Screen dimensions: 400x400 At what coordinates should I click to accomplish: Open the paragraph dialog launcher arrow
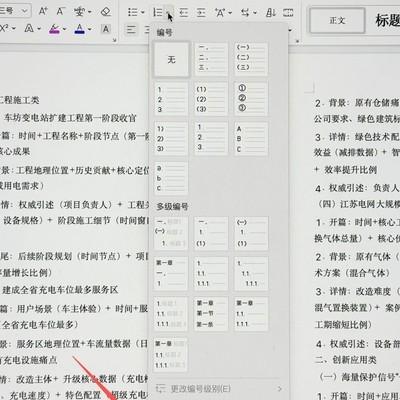[297, 40]
